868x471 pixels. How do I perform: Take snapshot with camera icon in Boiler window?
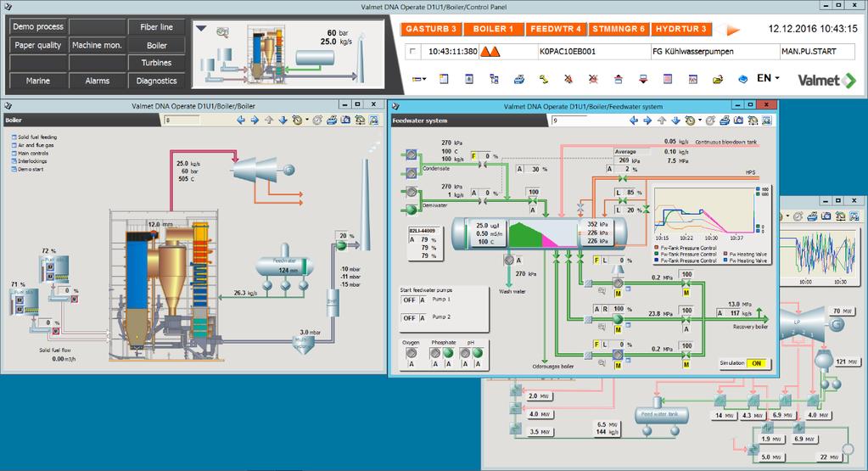tap(345, 121)
